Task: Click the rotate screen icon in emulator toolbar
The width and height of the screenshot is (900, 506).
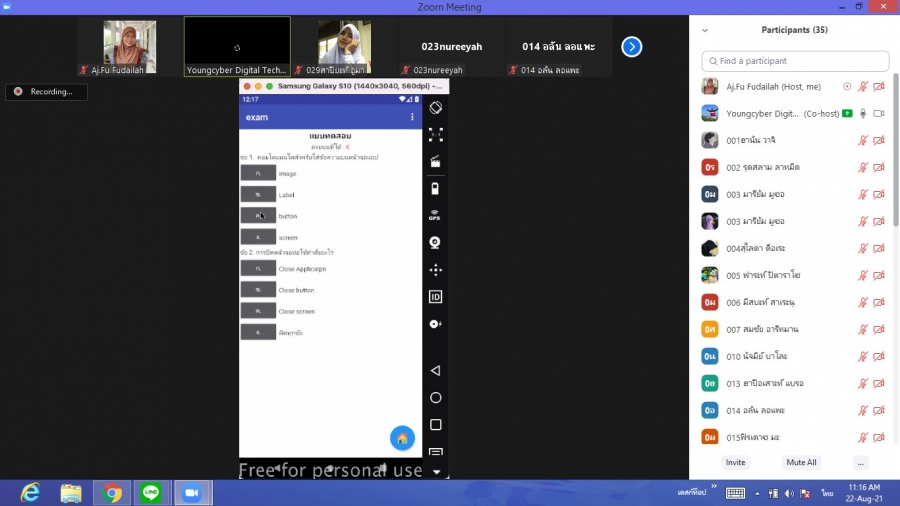Action: [x=435, y=108]
